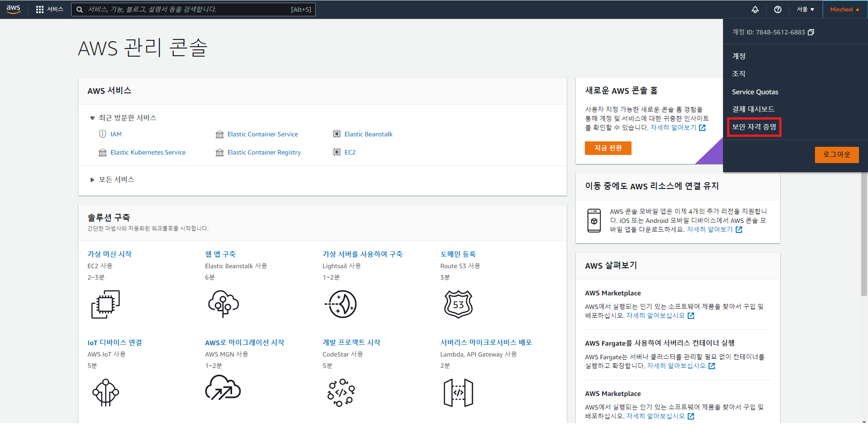Click the 지금 전환 button
868x439 pixels.
(608, 148)
